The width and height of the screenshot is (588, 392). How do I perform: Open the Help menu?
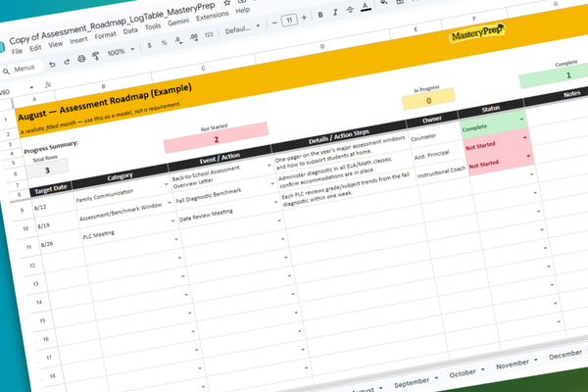pyautogui.click(x=243, y=11)
